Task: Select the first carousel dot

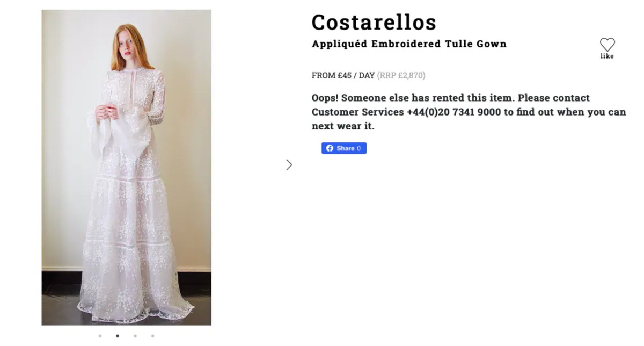Action: click(x=100, y=336)
